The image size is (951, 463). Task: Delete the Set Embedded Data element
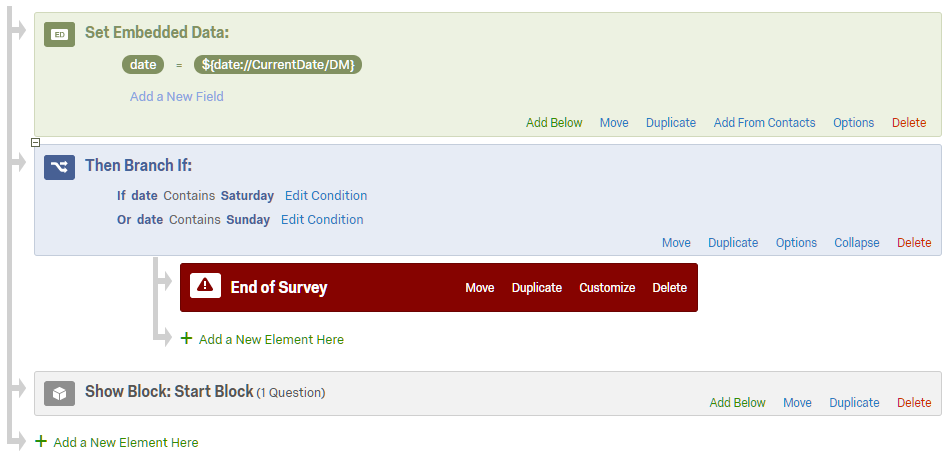[909, 123]
